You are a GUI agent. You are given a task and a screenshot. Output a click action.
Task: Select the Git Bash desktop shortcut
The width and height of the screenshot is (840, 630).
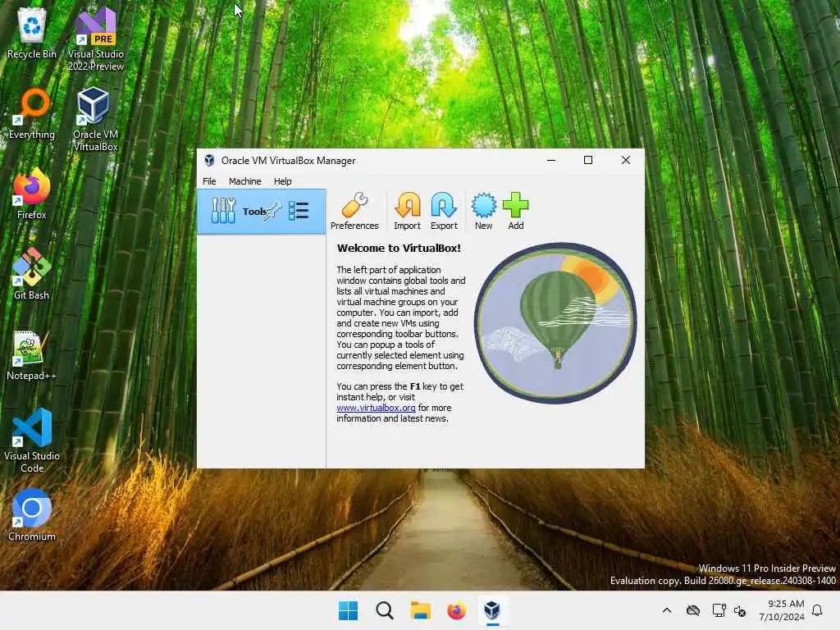32,274
